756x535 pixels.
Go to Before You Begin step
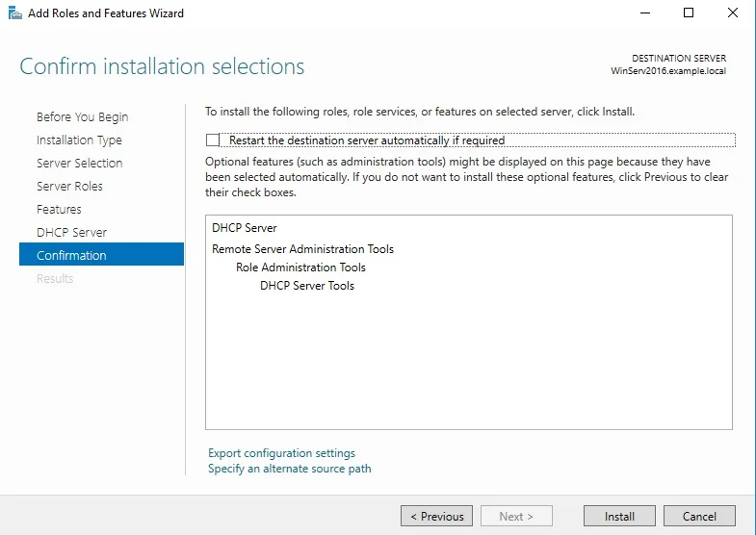click(x=82, y=117)
